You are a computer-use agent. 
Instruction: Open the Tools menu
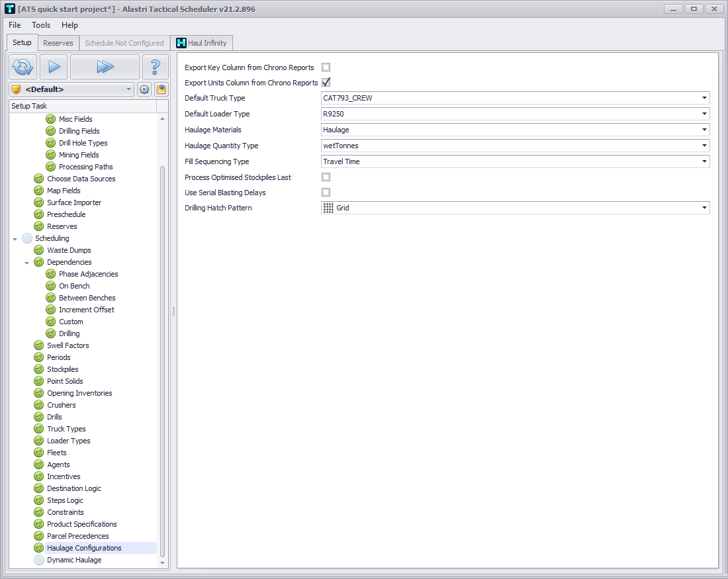[41, 25]
